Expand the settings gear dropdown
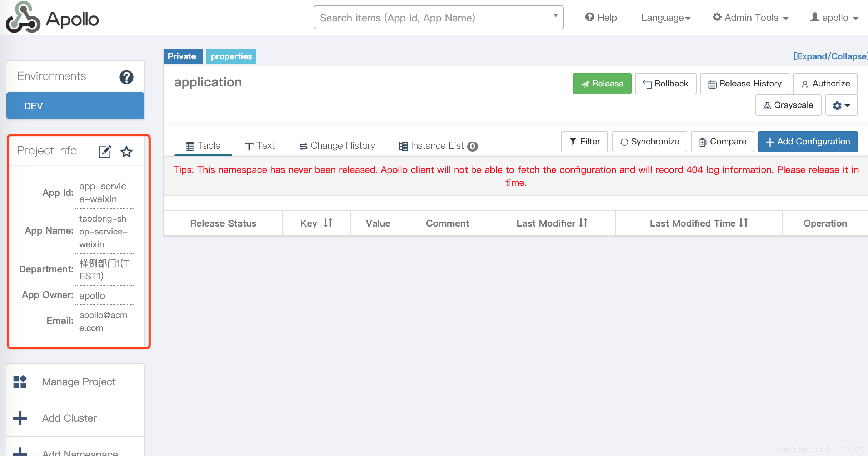The image size is (868, 456). coord(843,106)
